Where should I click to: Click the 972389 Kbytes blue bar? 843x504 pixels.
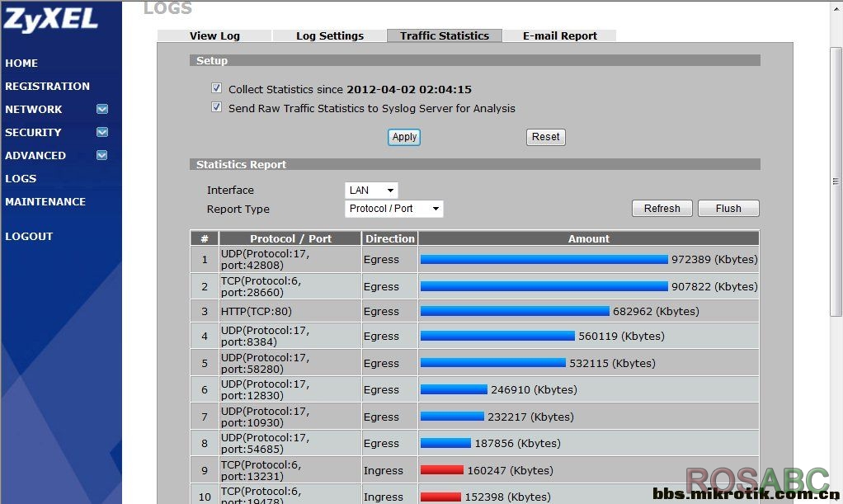click(x=544, y=259)
